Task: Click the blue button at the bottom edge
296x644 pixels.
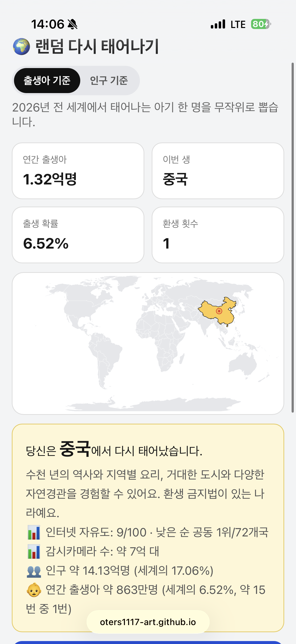Action: [148, 642]
